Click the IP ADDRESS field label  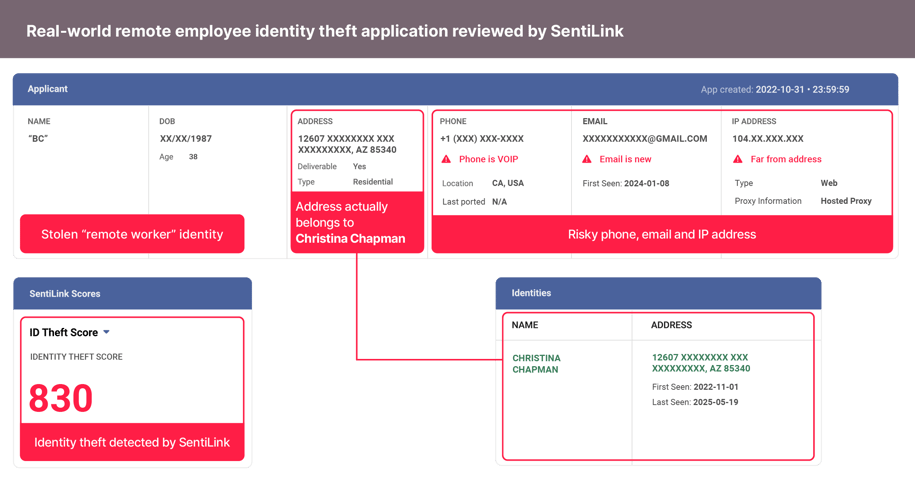tap(754, 121)
